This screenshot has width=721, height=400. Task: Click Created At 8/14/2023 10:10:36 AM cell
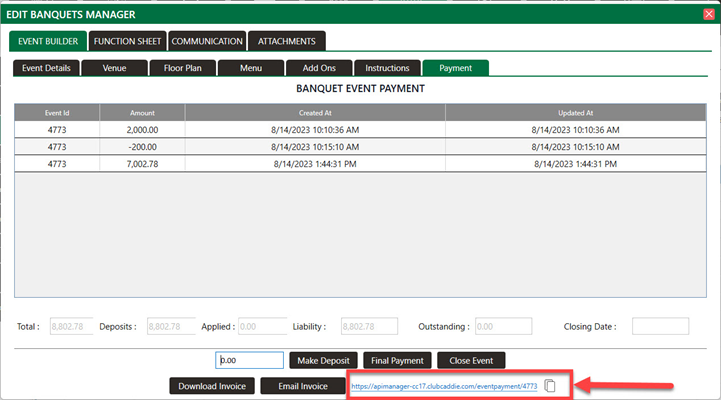click(x=315, y=130)
